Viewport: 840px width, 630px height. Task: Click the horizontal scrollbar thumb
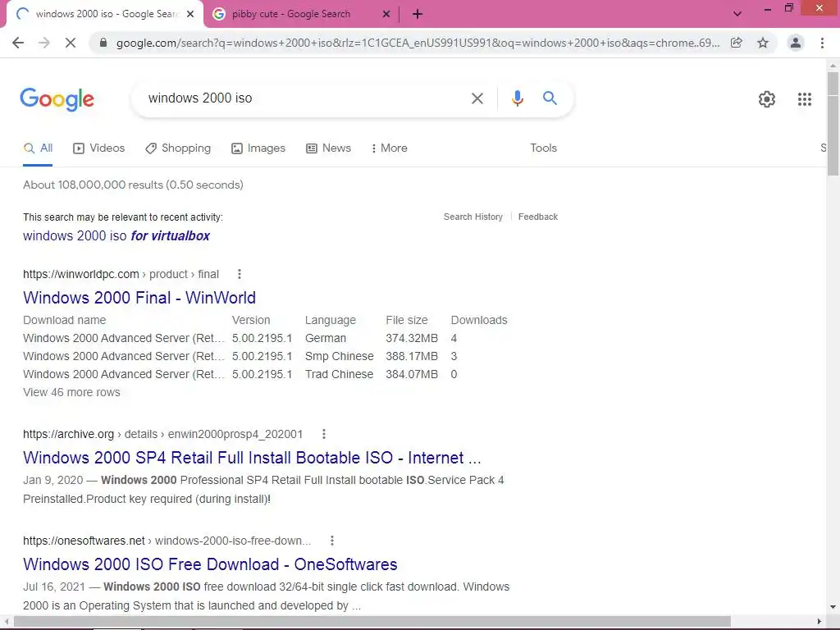pyautogui.click(x=372, y=622)
